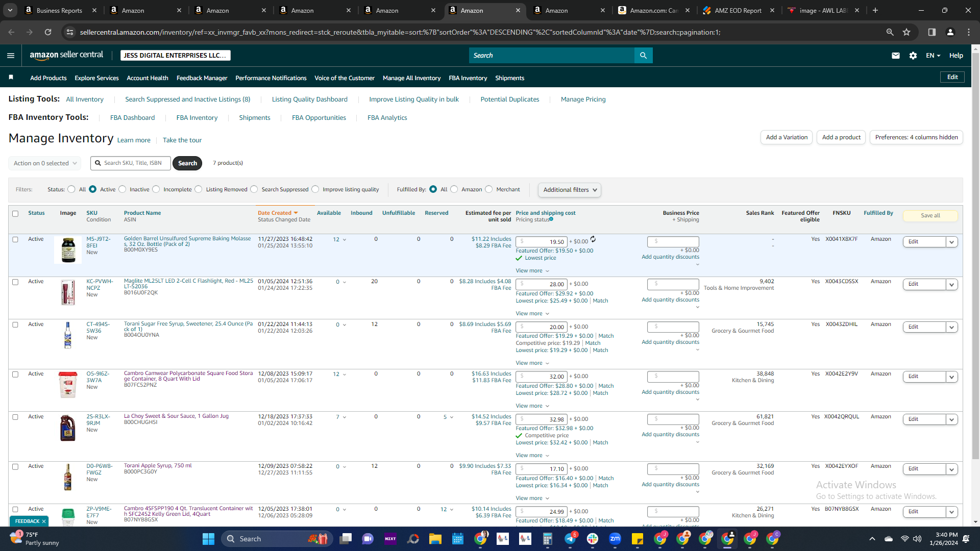Open Telegram from the taskbar
Image resolution: width=980 pixels, height=551 pixels.
[x=570, y=539]
